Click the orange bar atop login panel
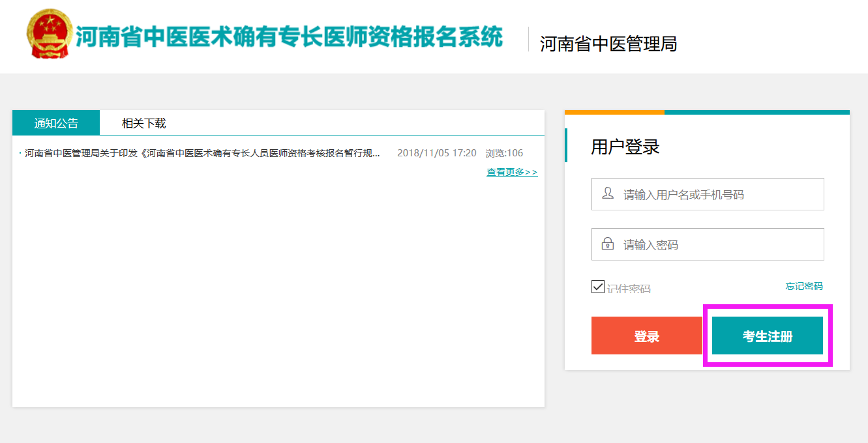 [614, 112]
